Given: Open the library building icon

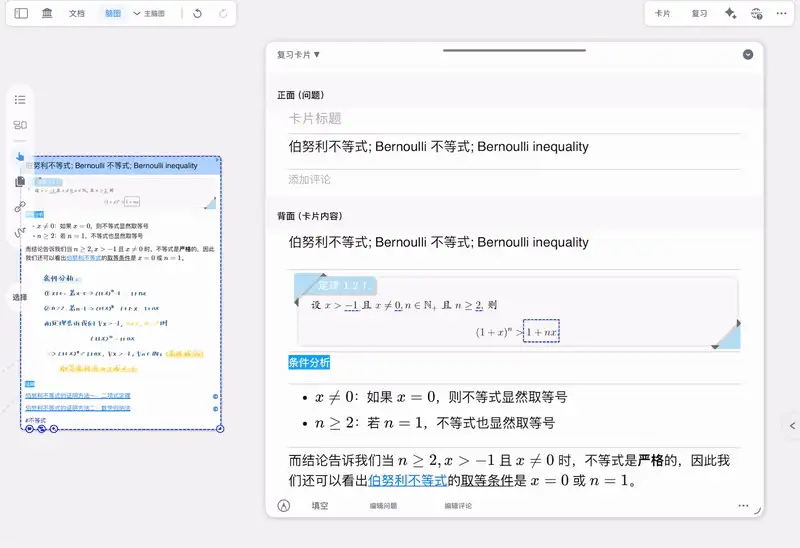Looking at the screenshot, I should click(47, 13).
